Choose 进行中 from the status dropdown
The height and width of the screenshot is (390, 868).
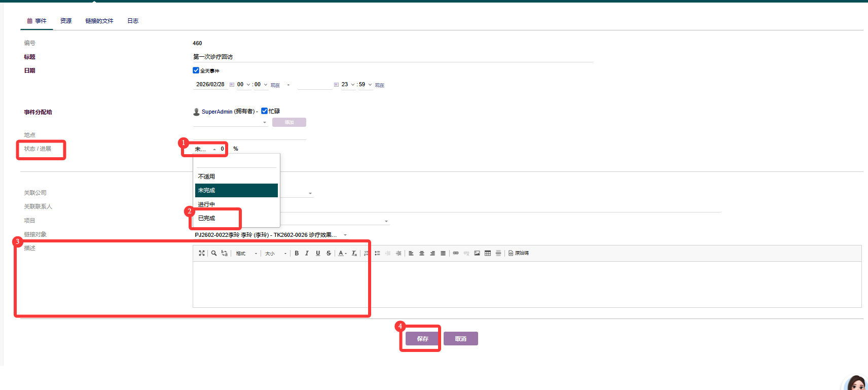tap(207, 204)
